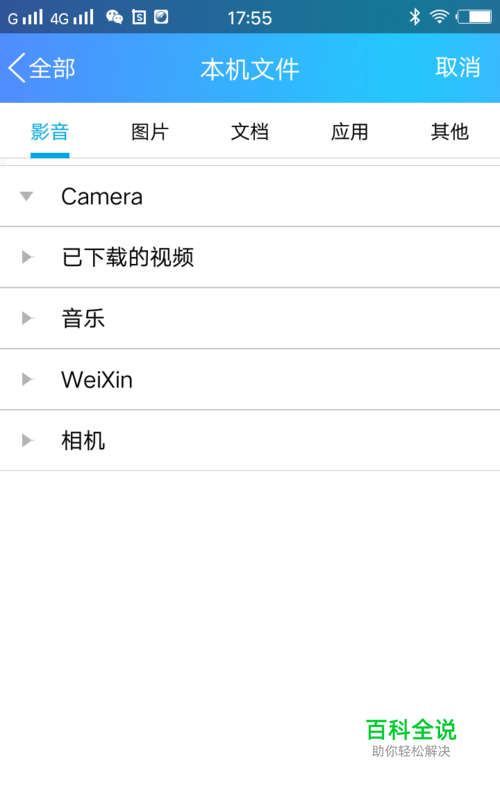Open the WeiXin folder row

coord(250,379)
